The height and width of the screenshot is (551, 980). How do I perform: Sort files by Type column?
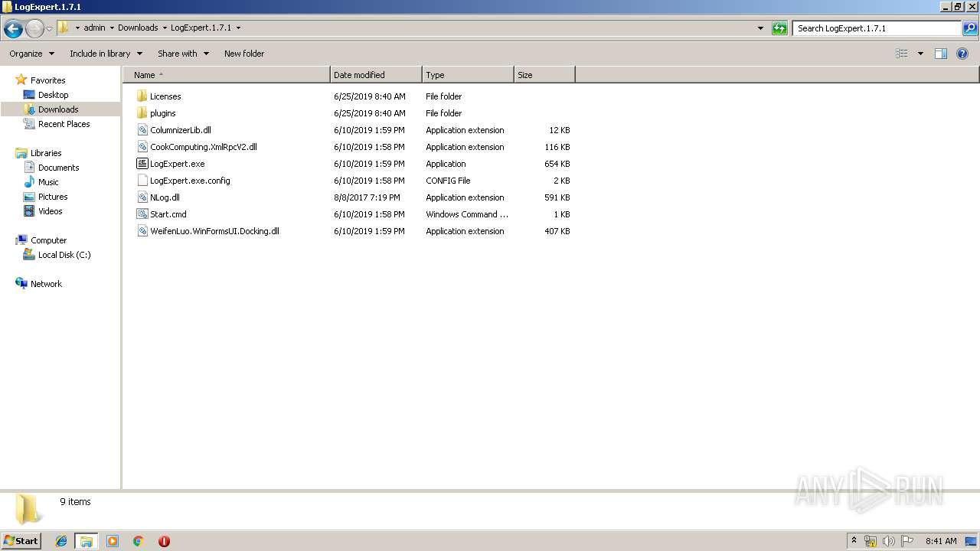[468, 75]
